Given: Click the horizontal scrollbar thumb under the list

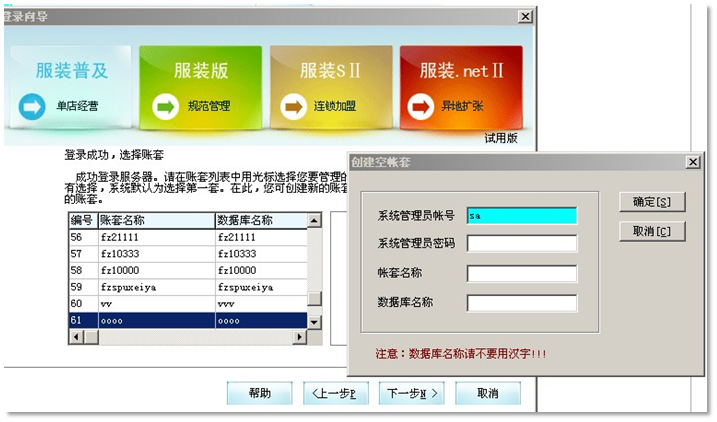Looking at the screenshot, I should [x=91, y=337].
